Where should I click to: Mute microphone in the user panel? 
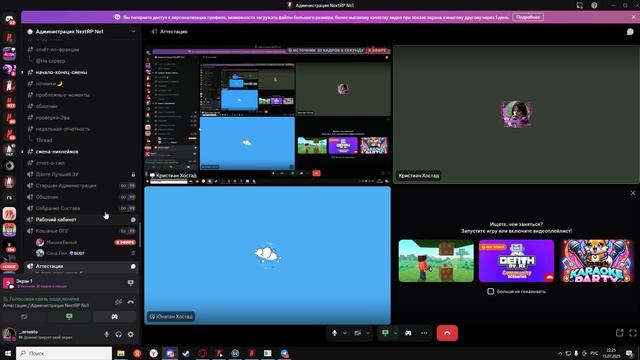point(106,334)
